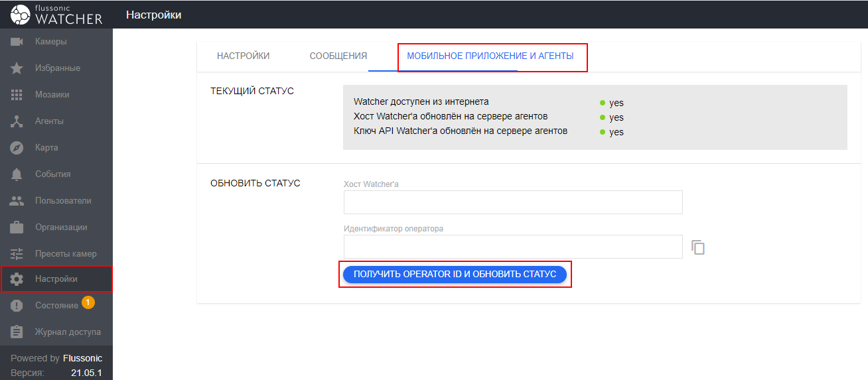
Task: Click the Camera presets sliders icon
Action: click(17, 254)
